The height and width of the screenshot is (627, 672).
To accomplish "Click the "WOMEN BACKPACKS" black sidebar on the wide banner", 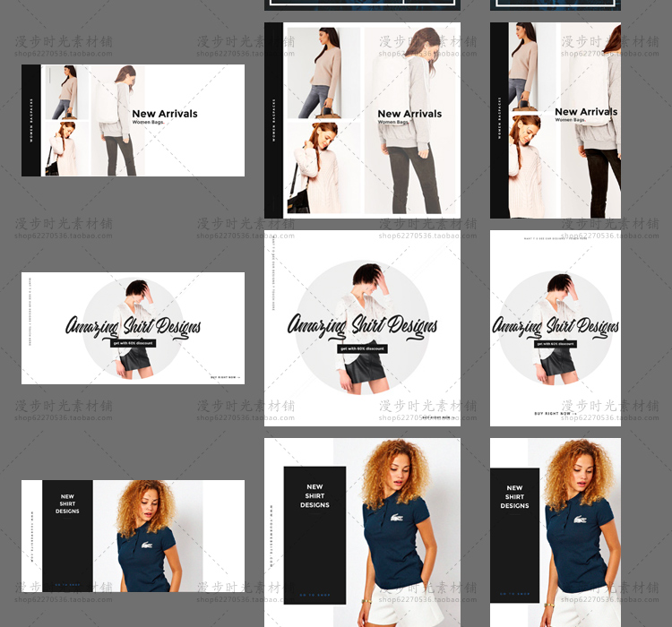I will [x=31, y=120].
